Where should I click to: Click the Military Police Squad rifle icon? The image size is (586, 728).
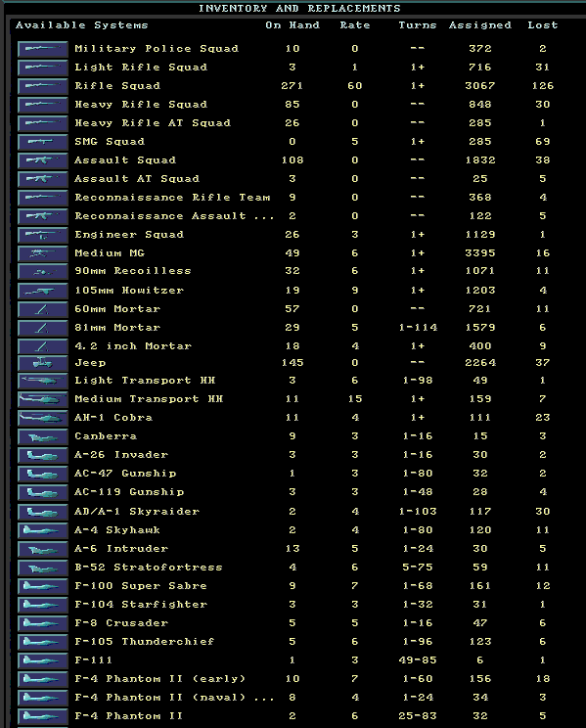[43, 49]
